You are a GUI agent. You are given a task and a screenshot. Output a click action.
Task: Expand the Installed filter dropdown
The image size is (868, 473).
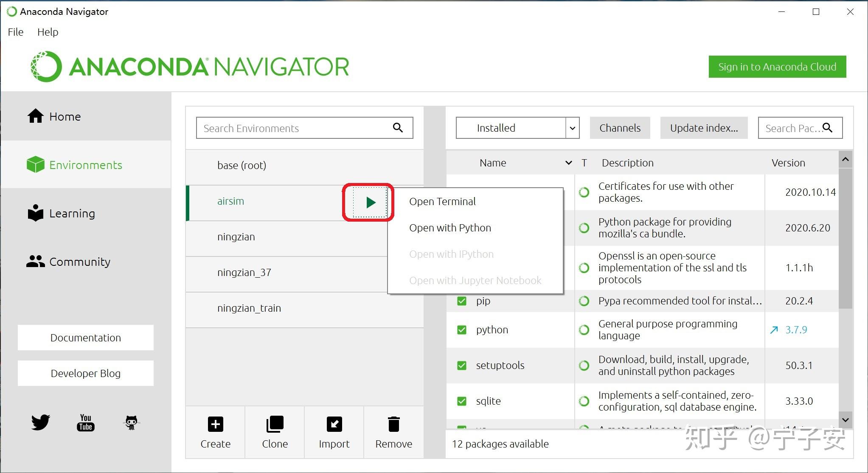pyautogui.click(x=572, y=128)
